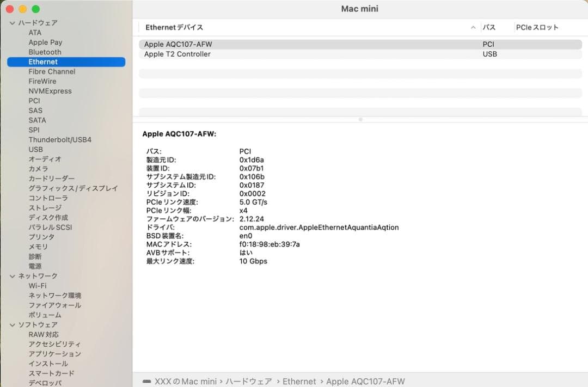Select コントローラ in sidebar
This screenshot has height=387, width=588.
click(48, 198)
